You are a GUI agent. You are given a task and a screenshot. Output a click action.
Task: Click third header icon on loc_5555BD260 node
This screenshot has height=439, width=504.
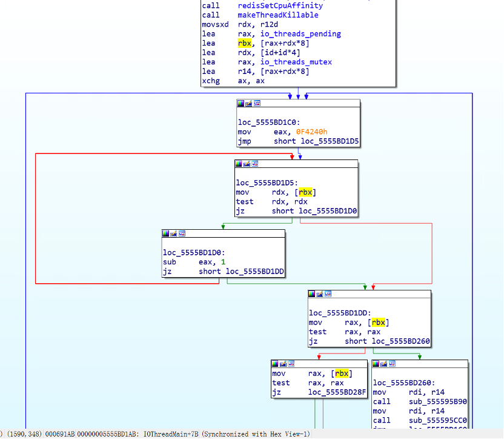tap(391, 364)
